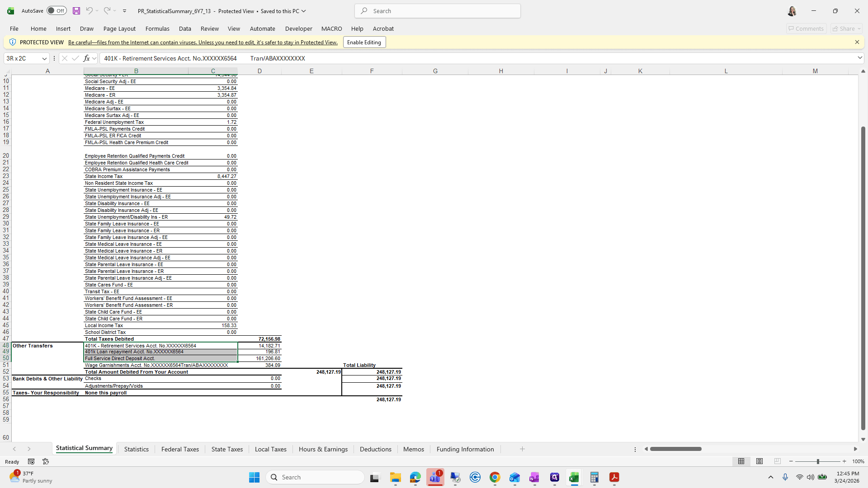Open File Explorer from taskbar
This screenshot has width=868, height=488.
click(396, 477)
